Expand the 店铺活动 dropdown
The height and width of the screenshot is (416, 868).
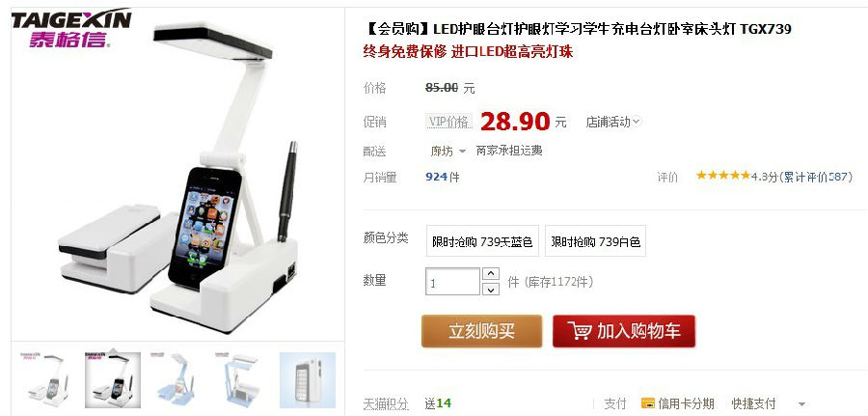pos(613,122)
